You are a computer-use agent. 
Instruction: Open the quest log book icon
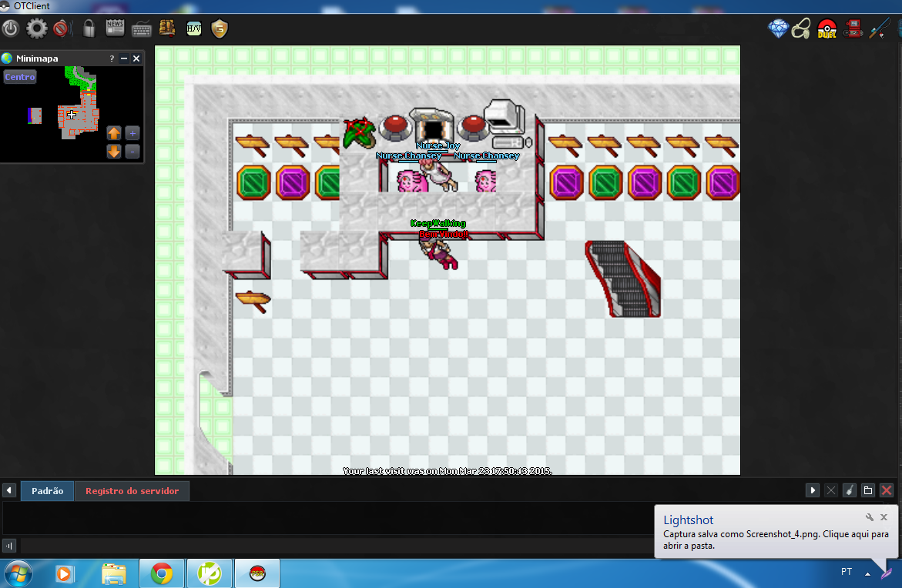click(x=167, y=28)
